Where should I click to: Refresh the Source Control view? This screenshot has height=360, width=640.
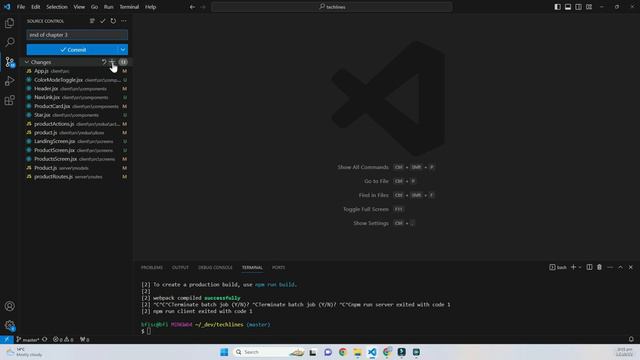tap(113, 21)
